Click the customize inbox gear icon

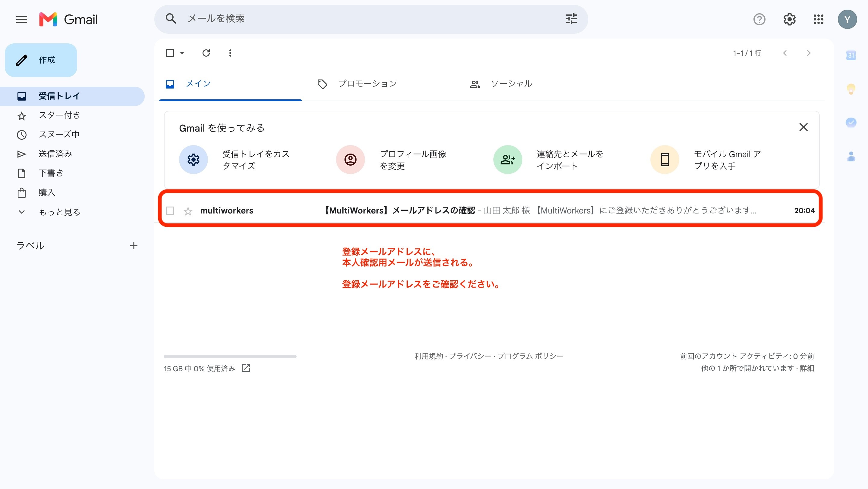193,160
